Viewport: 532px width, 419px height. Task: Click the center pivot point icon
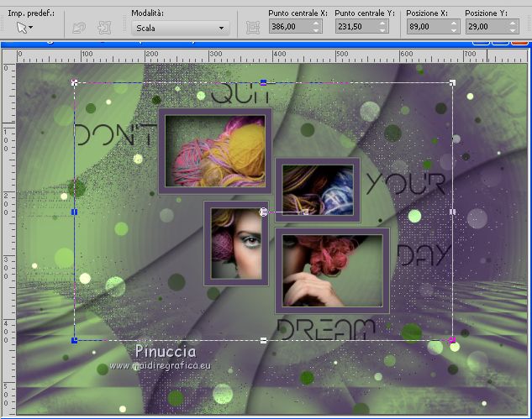click(x=253, y=28)
